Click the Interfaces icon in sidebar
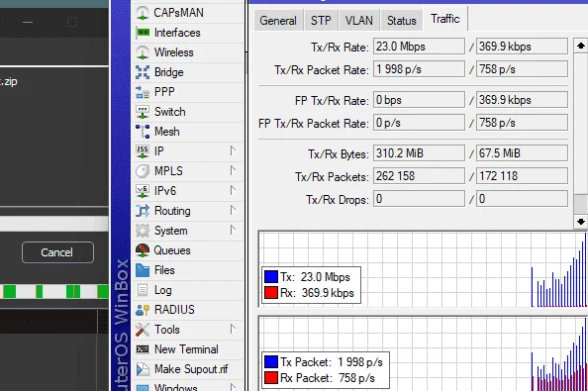 coord(143,33)
